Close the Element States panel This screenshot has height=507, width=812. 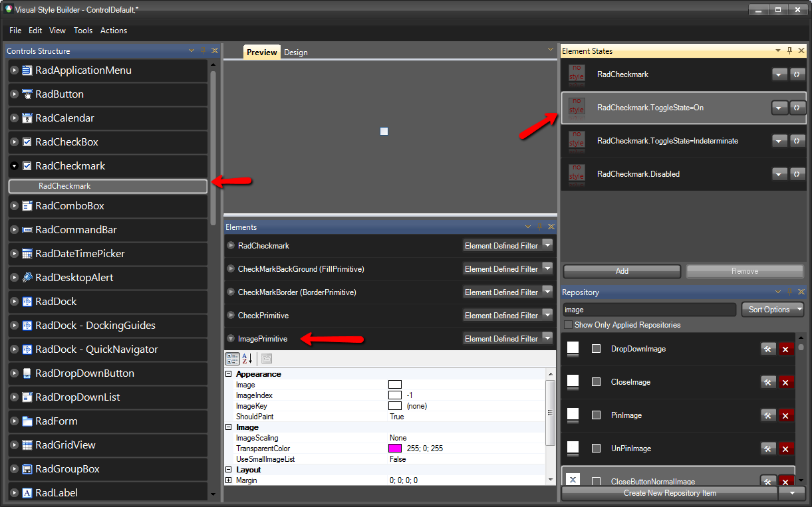pos(801,51)
